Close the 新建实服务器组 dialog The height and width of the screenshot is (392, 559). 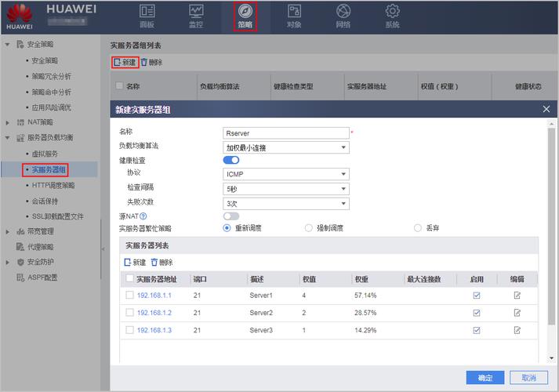(546, 109)
